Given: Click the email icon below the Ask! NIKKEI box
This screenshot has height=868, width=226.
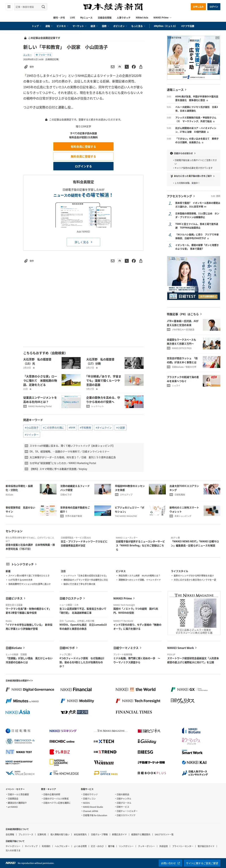Looking at the screenshot, I should (112, 261).
